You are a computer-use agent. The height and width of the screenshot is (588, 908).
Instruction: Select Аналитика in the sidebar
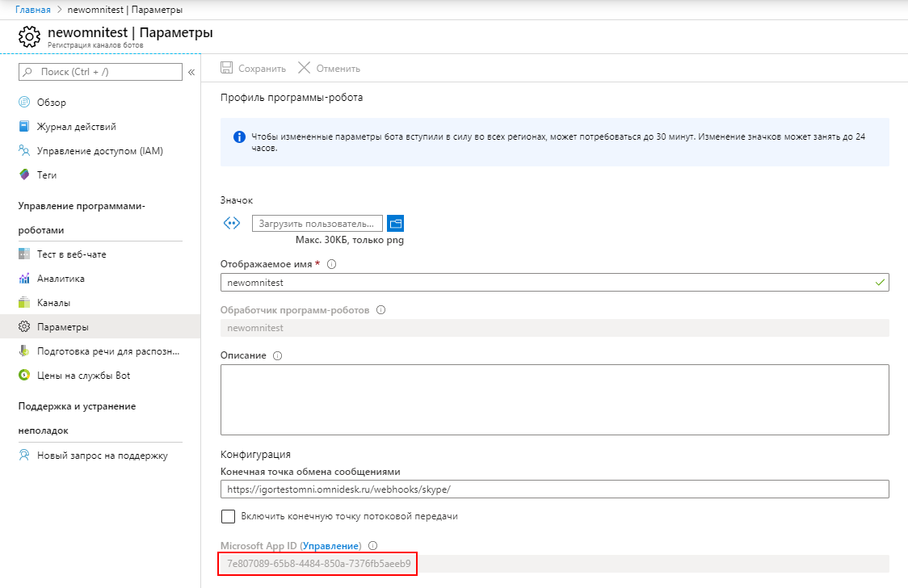pyautogui.click(x=100, y=279)
